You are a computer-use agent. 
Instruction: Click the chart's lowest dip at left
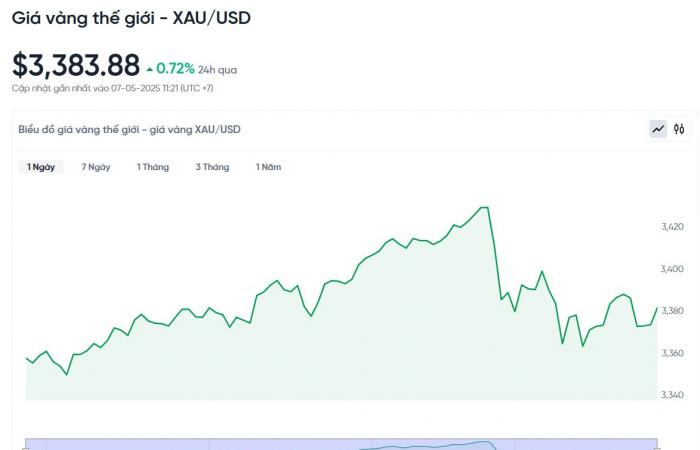point(67,374)
